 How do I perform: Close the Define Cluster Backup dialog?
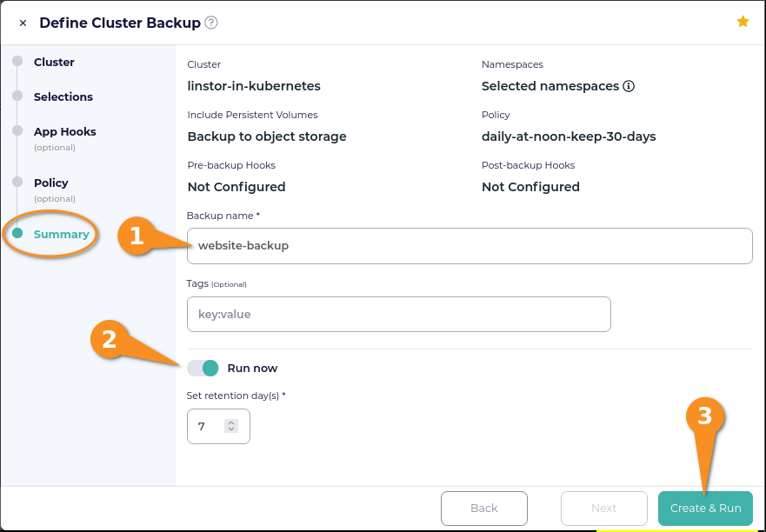pos(23,23)
